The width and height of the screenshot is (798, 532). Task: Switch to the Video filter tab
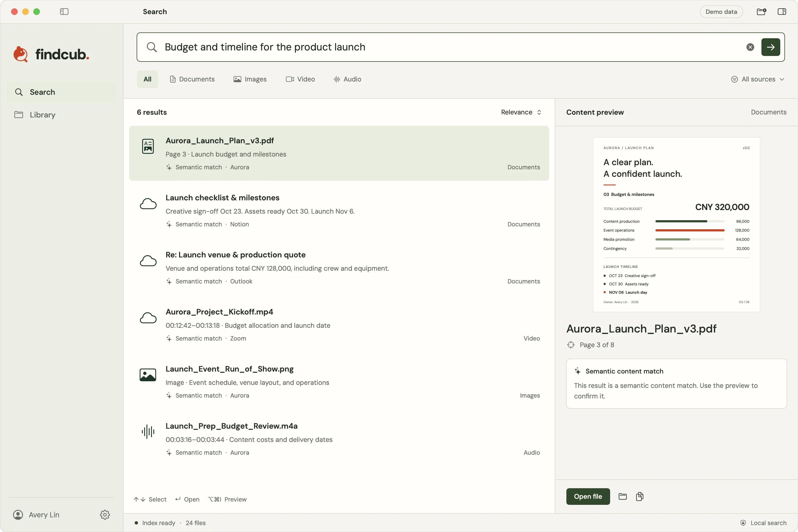(x=300, y=79)
